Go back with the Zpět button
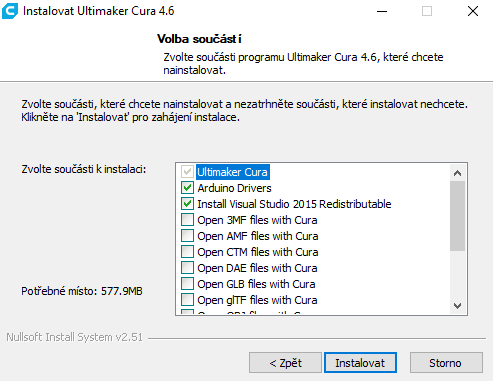 (285, 363)
